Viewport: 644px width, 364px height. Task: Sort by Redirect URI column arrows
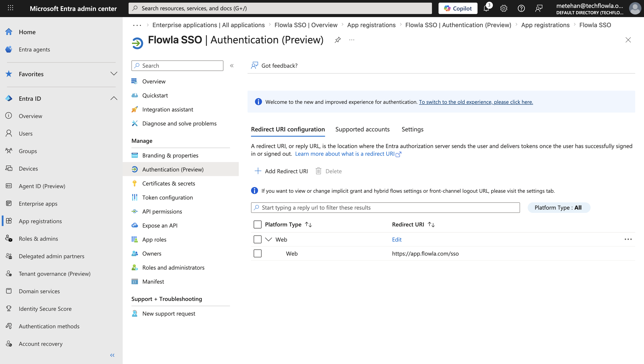431,224
